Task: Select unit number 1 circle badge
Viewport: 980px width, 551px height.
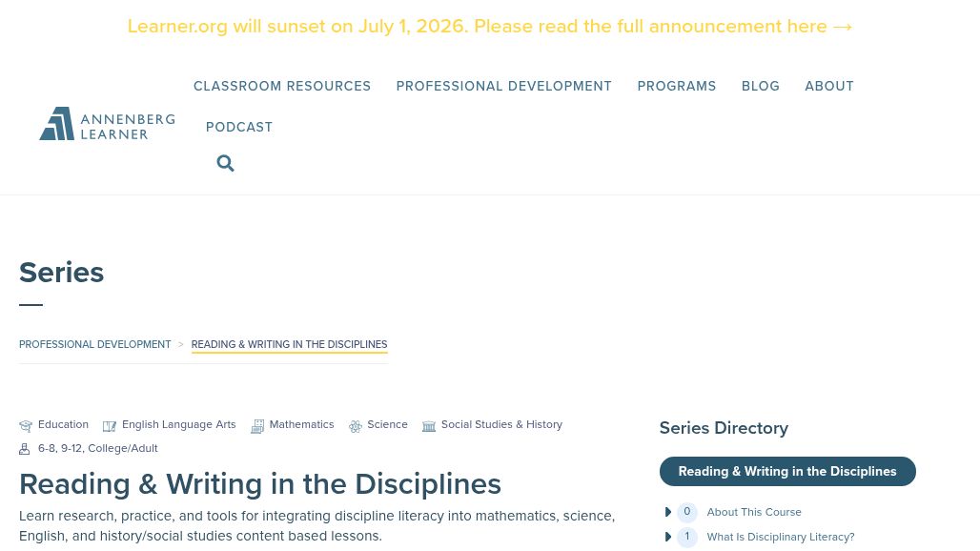Action: tap(687, 537)
